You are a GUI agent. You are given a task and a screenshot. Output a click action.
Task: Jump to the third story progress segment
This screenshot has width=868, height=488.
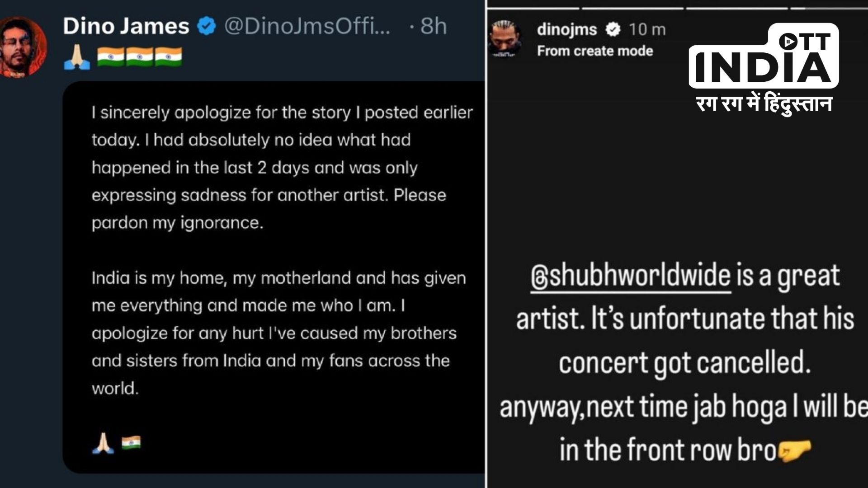[x=738, y=8]
